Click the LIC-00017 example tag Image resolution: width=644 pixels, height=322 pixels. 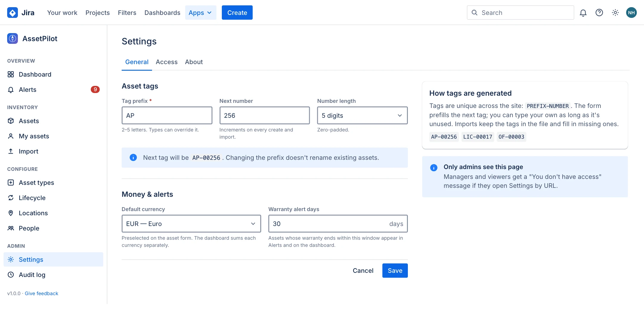click(478, 137)
